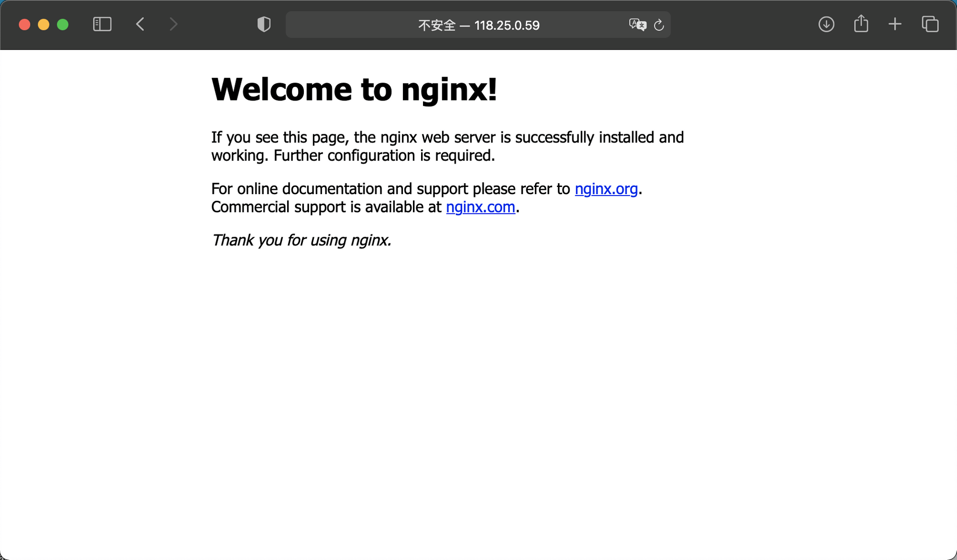Open the nginx.org link
Viewport: 957px width, 560px height.
point(606,189)
